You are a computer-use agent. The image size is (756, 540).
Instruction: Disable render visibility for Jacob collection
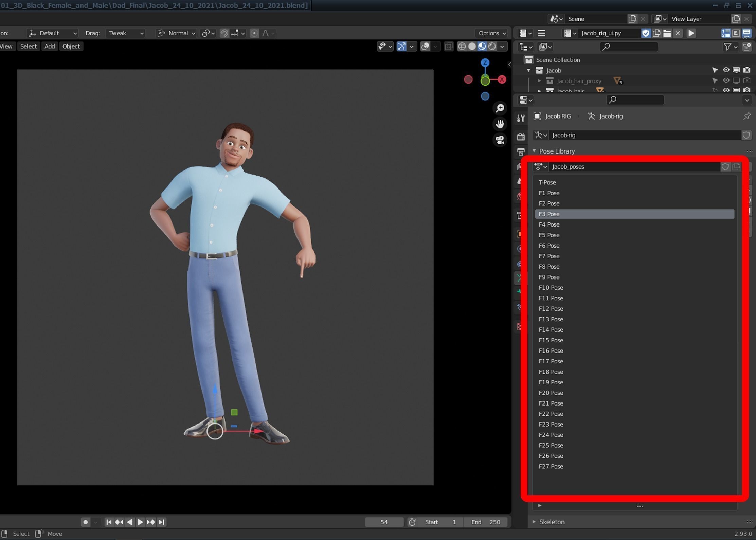747,70
